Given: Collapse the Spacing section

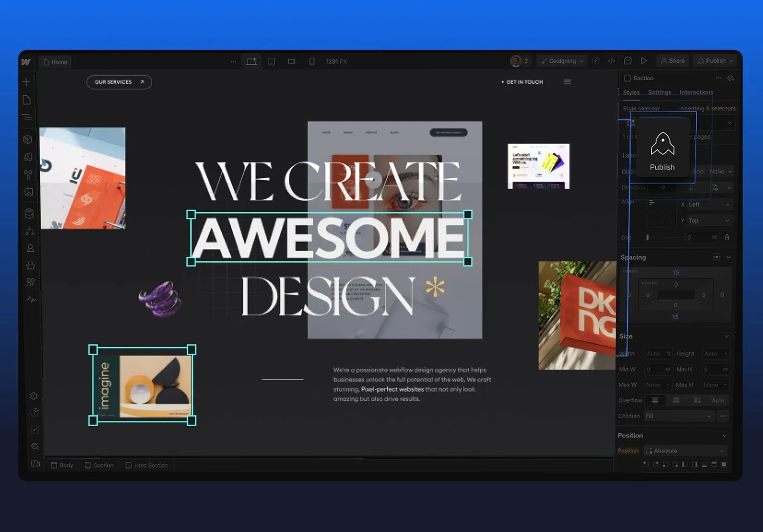Looking at the screenshot, I should tap(728, 257).
